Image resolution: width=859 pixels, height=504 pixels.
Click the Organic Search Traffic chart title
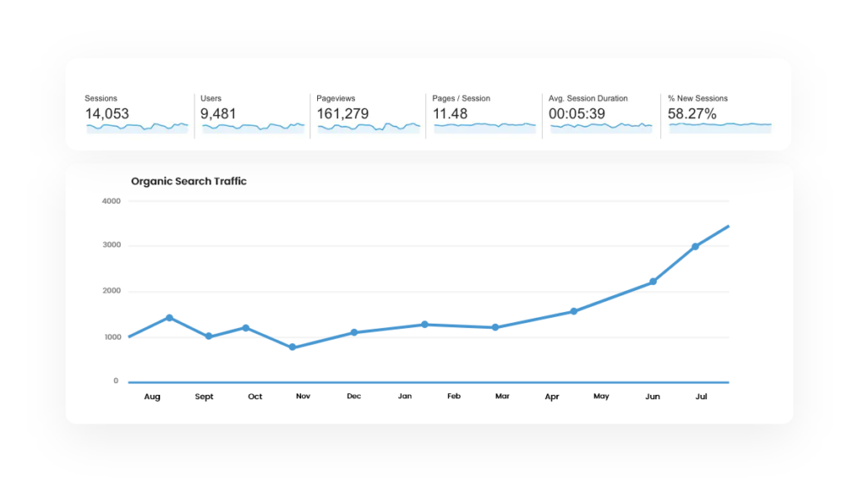[x=189, y=181]
